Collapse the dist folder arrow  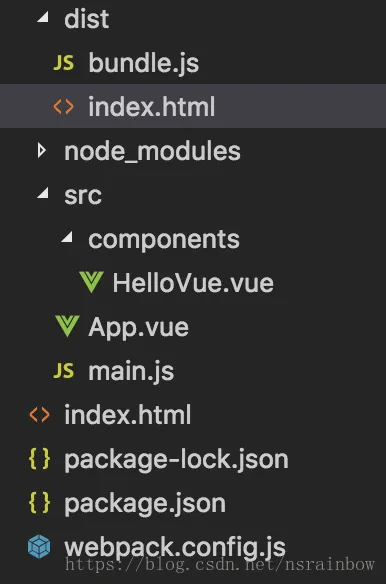click(x=43, y=17)
